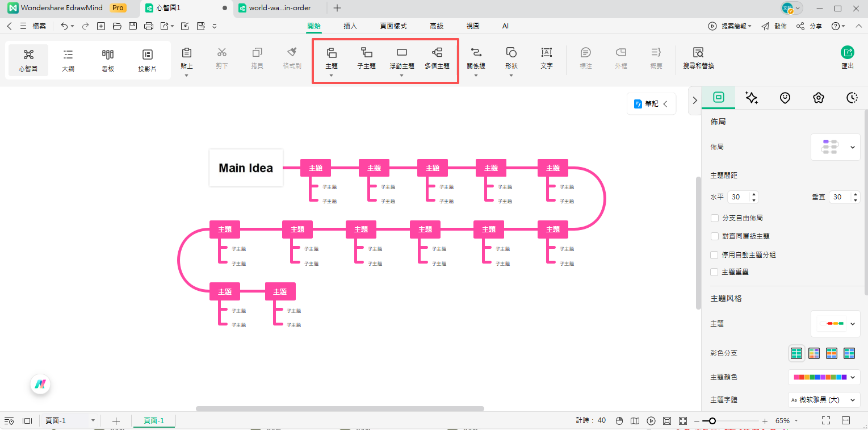Enable 分支自由佈局 checkbox

point(715,218)
